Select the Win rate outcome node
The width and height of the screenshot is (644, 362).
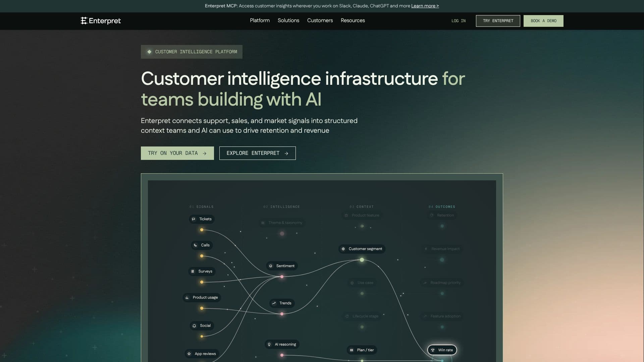442,350
